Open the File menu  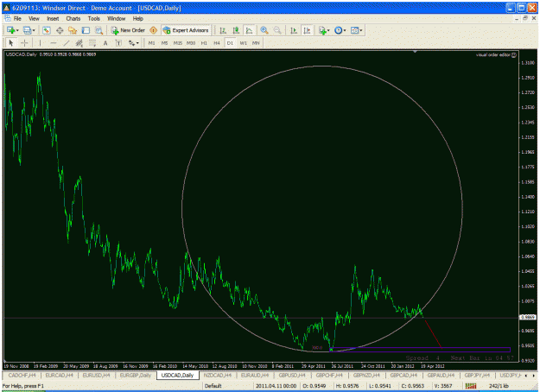click(17, 19)
